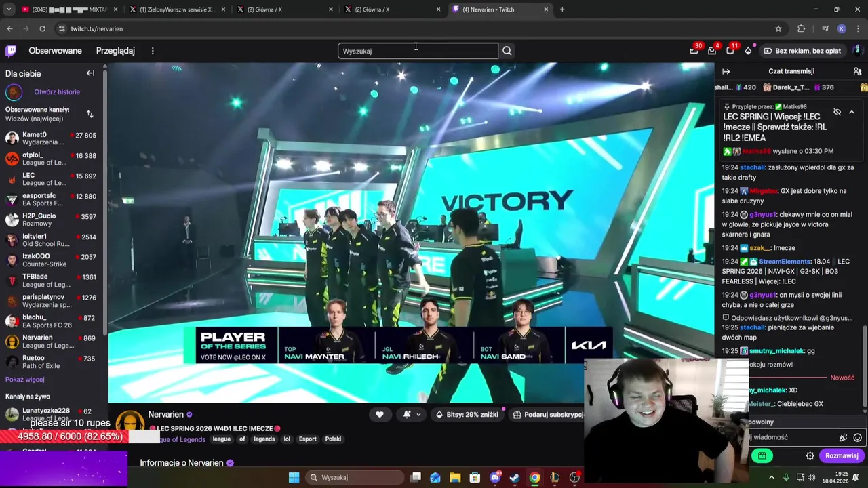The height and width of the screenshot is (488, 868).
Task: Click Bitsy: 29% zniżki button
Action: coord(467,415)
